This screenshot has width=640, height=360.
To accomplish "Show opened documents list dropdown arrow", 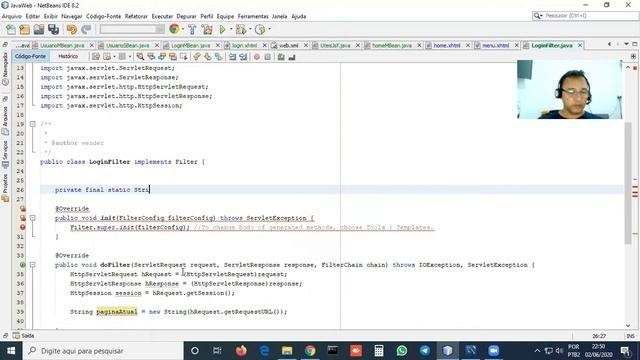I will [626, 44].
